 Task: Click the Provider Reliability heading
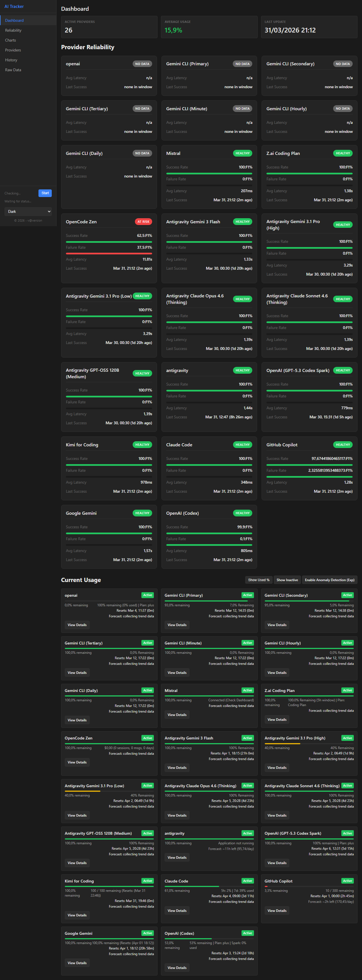88,47
